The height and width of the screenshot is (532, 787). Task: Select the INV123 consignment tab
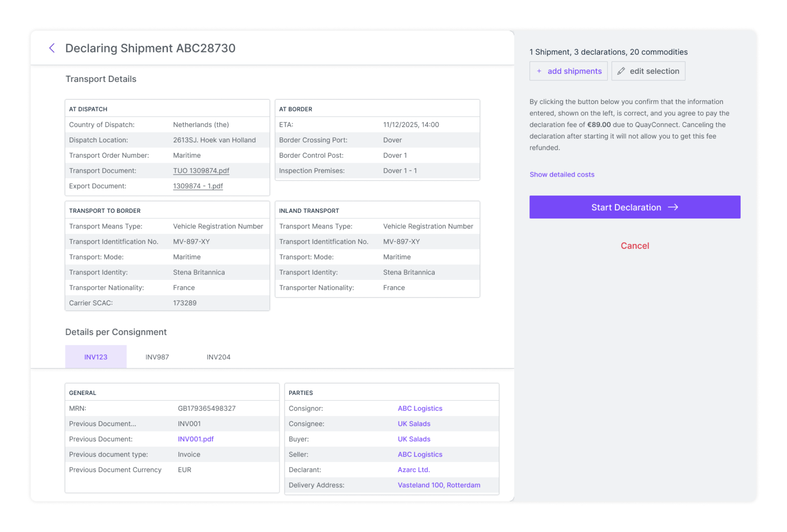tap(96, 357)
